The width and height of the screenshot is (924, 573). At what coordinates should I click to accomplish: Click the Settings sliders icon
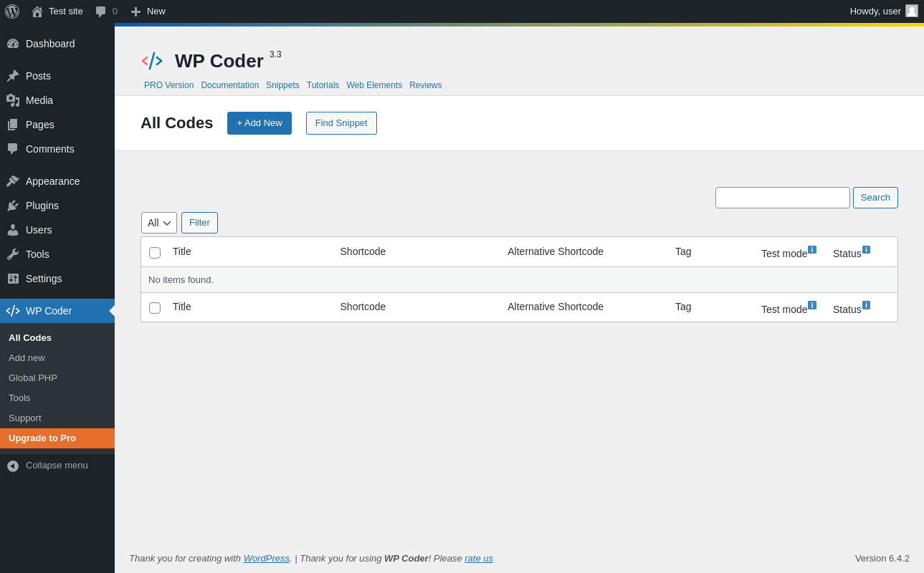[13, 279]
